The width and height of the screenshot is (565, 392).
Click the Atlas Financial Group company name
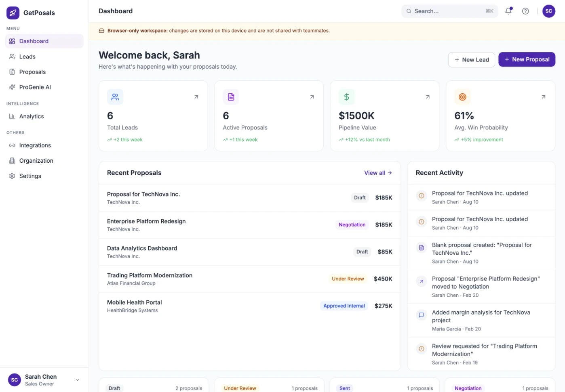coord(131,283)
